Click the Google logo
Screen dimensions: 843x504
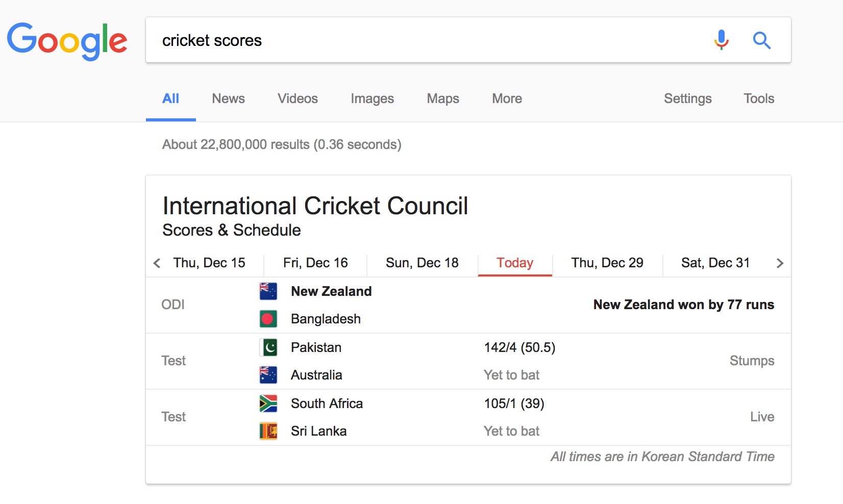tap(67, 41)
